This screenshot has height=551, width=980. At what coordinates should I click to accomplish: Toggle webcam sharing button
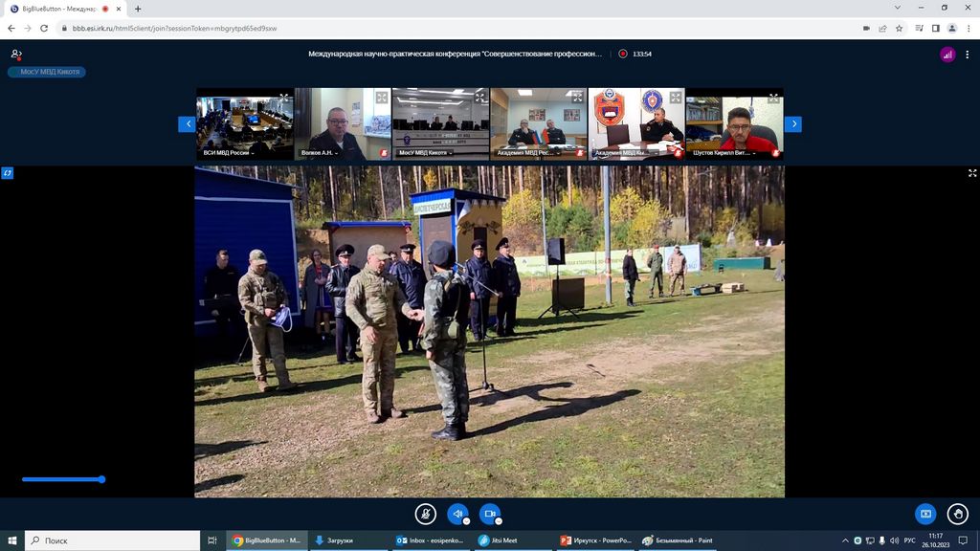point(489,514)
